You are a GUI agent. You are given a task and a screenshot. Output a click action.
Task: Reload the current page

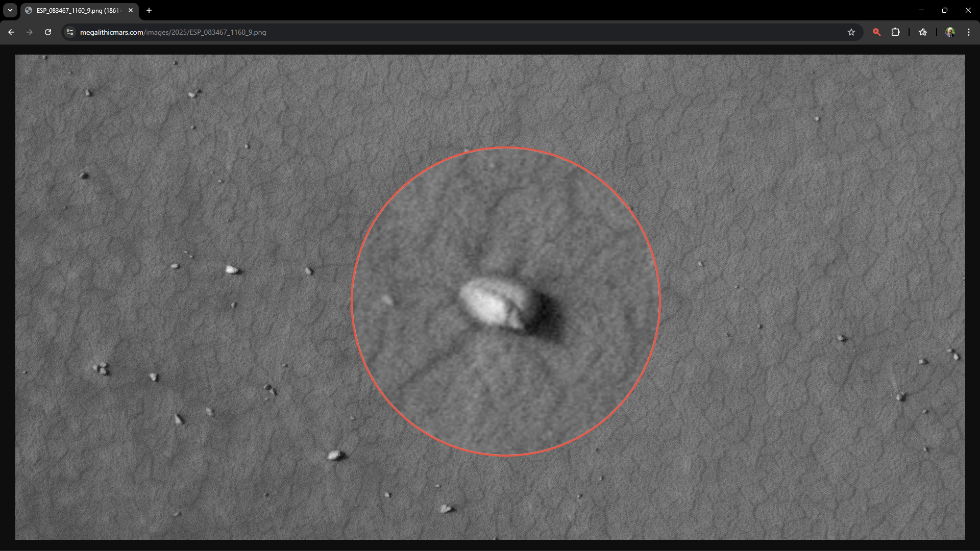(x=48, y=32)
